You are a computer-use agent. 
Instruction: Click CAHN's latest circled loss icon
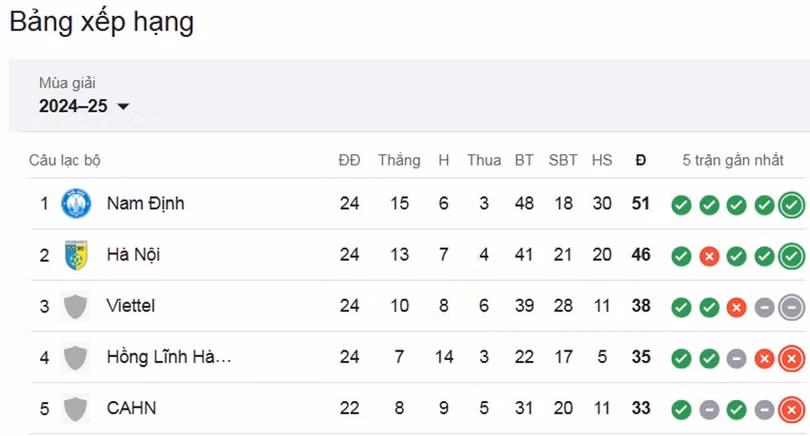tap(791, 409)
